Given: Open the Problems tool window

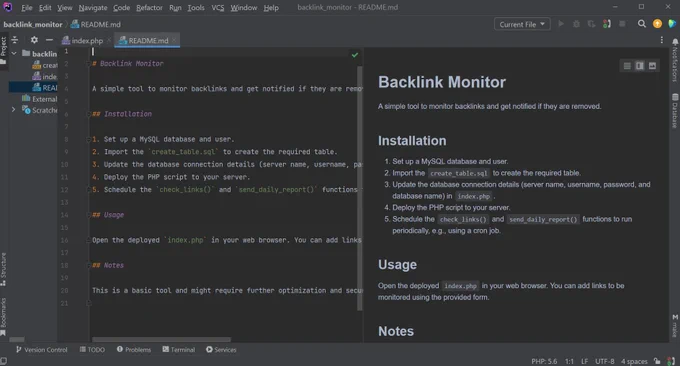Looking at the screenshot, I should pyautogui.click(x=134, y=350).
